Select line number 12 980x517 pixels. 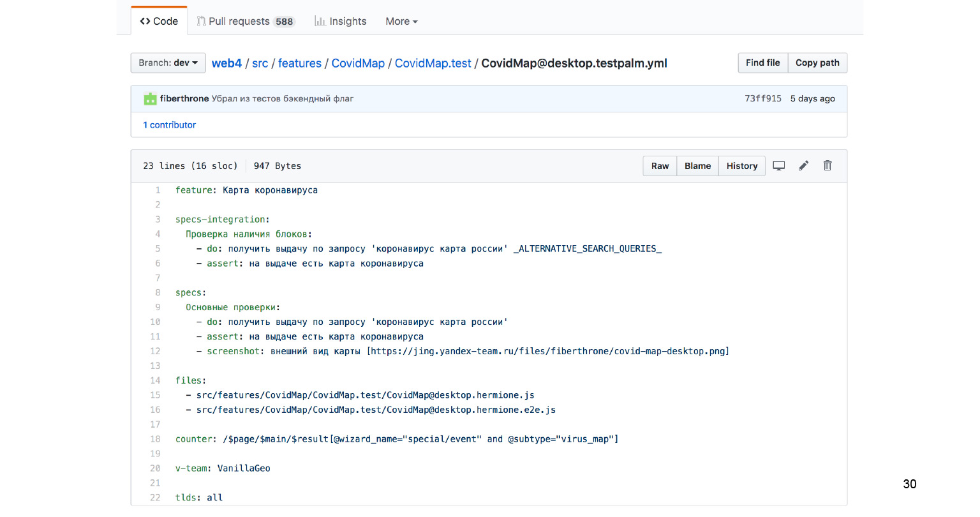tap(155, 352)
